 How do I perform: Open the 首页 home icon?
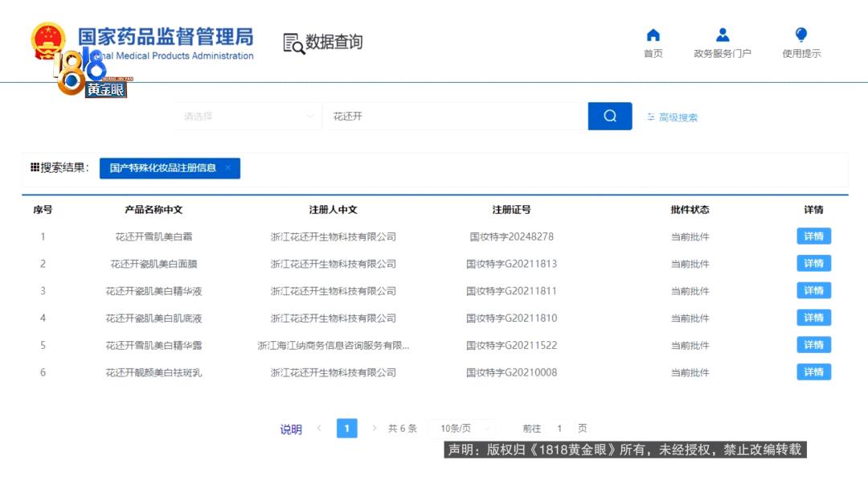[653, 35]
